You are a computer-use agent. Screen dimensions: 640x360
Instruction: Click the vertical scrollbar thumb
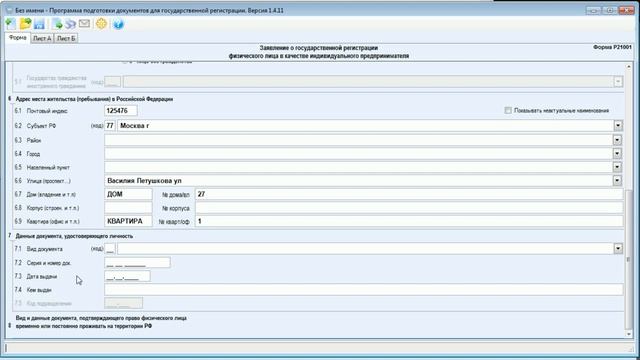coord(629,259)
